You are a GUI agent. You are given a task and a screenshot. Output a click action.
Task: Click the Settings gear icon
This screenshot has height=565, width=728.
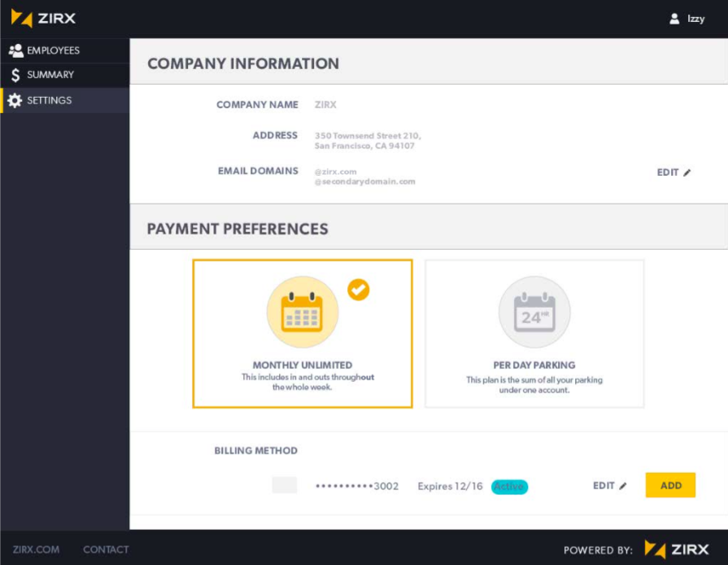click(x=15, y=100)
